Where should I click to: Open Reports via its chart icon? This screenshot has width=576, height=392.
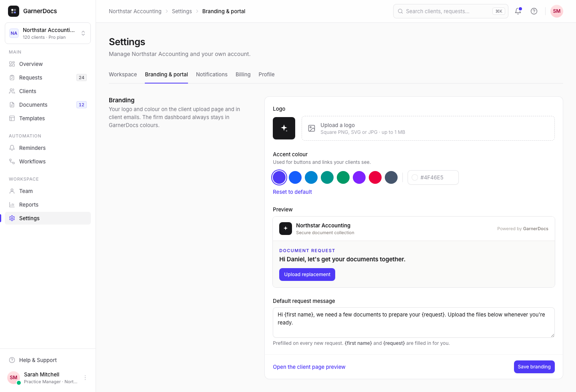[12, 205]
